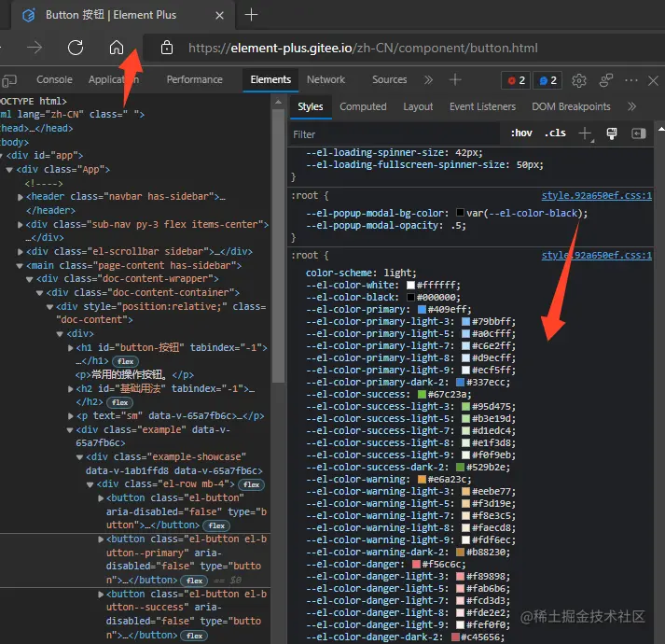Close the Button | Element Plus tab

(219, 15)
